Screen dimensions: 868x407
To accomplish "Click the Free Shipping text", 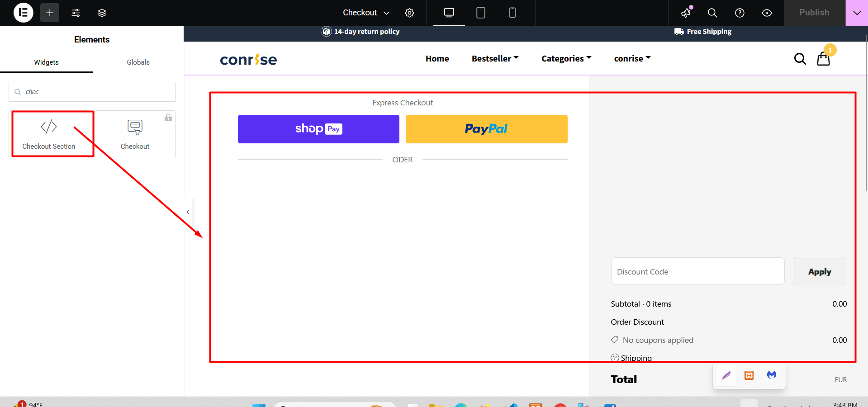I will coord(709,31).
